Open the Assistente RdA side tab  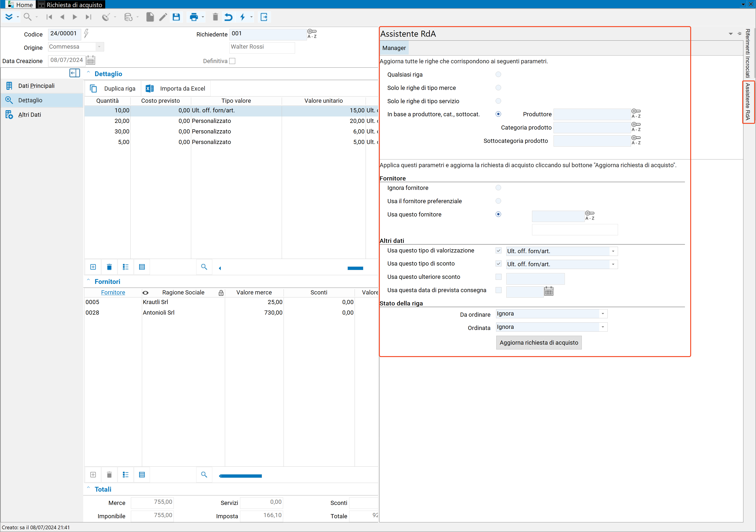click(748, 102)
